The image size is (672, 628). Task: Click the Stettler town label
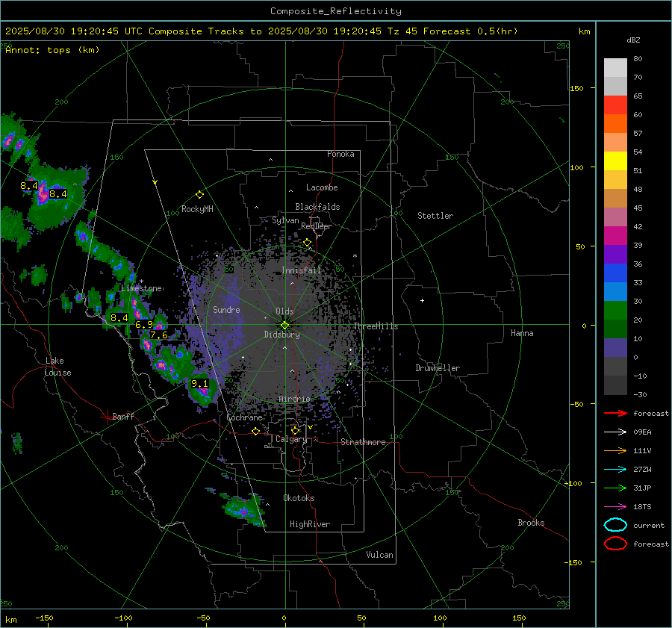point(435,216)
